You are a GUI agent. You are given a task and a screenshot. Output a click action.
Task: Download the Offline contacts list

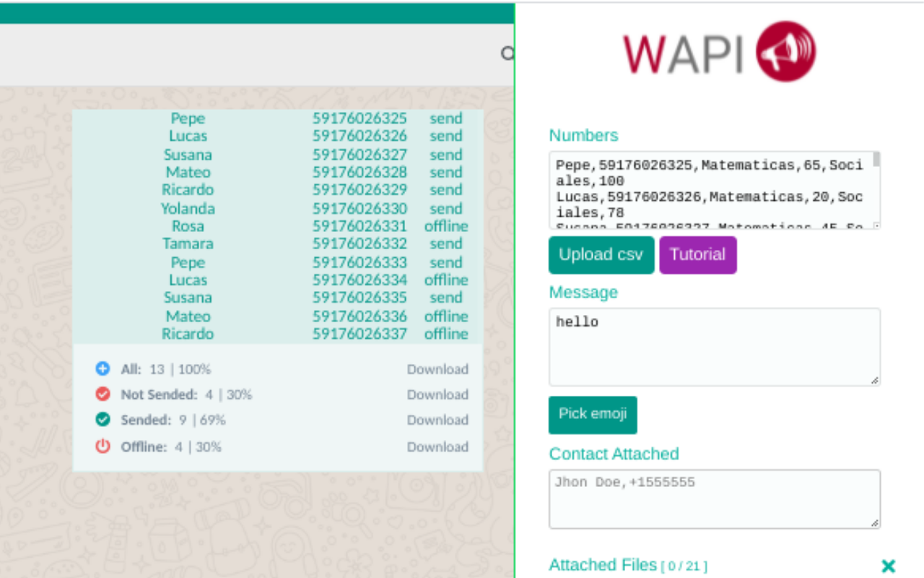(437, 447)
